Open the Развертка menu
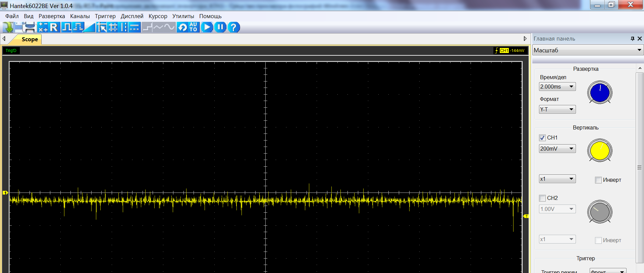 click(52, 16)
